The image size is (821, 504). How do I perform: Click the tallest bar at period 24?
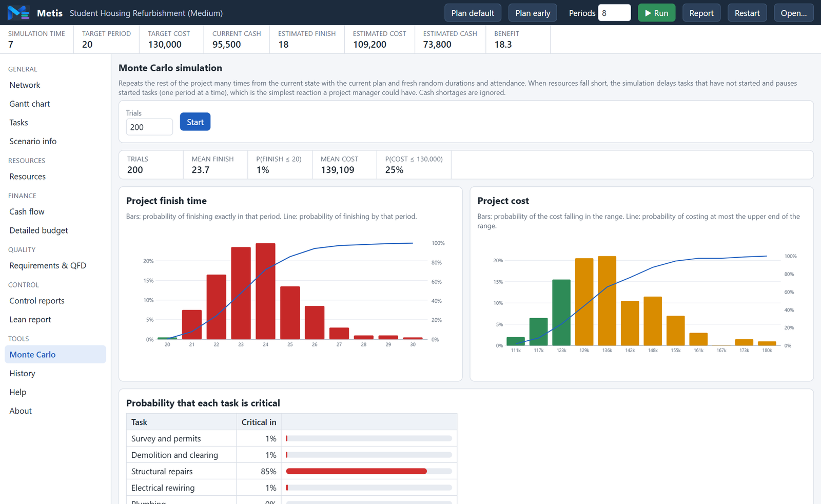[265, 291]
